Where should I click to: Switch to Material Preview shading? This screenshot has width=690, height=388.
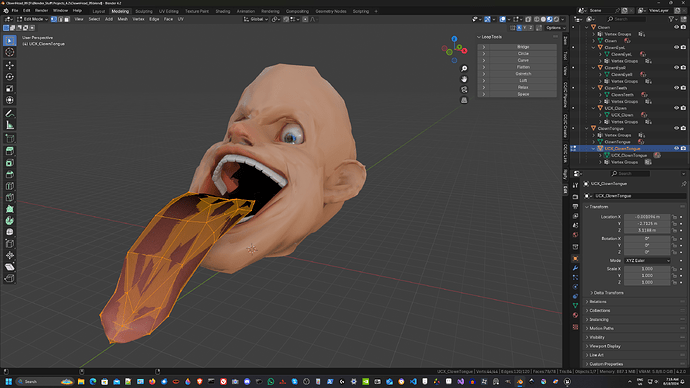550,19
